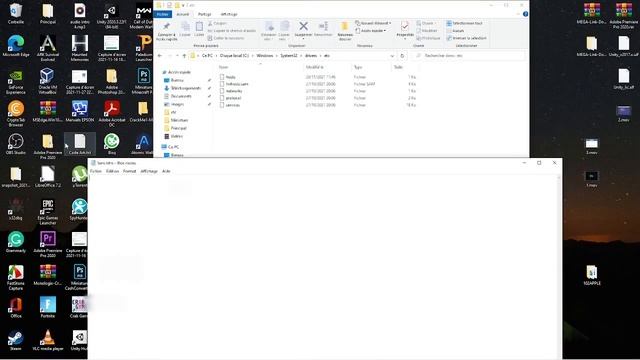Open the Nouvel élément dropdown
The image size is (640, 360).
click(373, 23)
